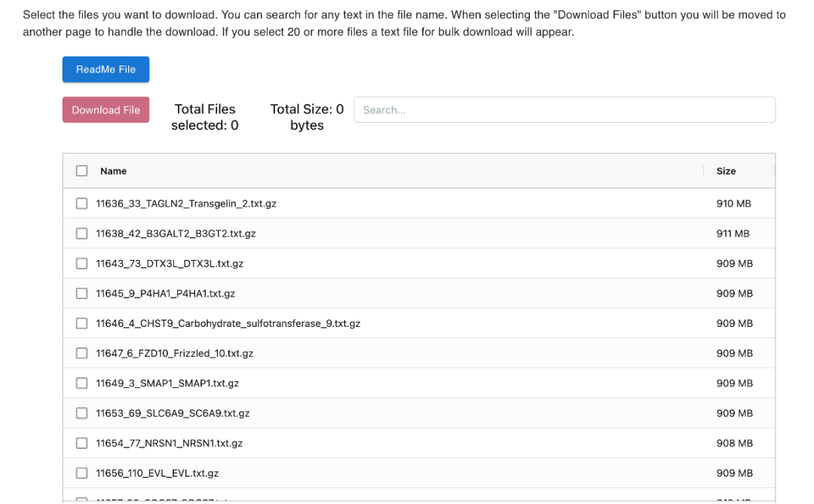Select the 11646_4_CHST9 sulfotransferase file checkbox
Viewport: 814px width, 504px height.
[x=81, y=323]
